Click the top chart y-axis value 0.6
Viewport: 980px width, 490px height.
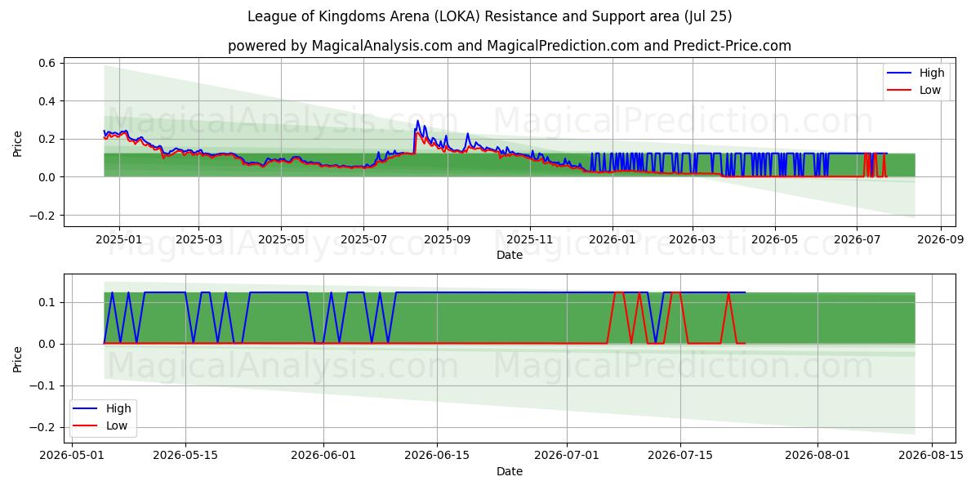pyautogui.click(x=47, y=64)
